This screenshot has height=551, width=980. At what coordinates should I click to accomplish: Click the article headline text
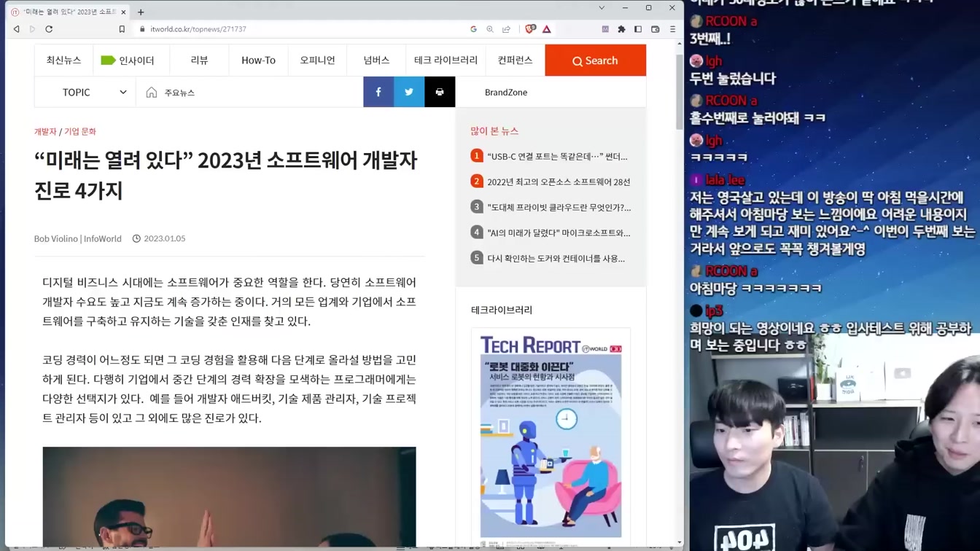click(226, 175)
